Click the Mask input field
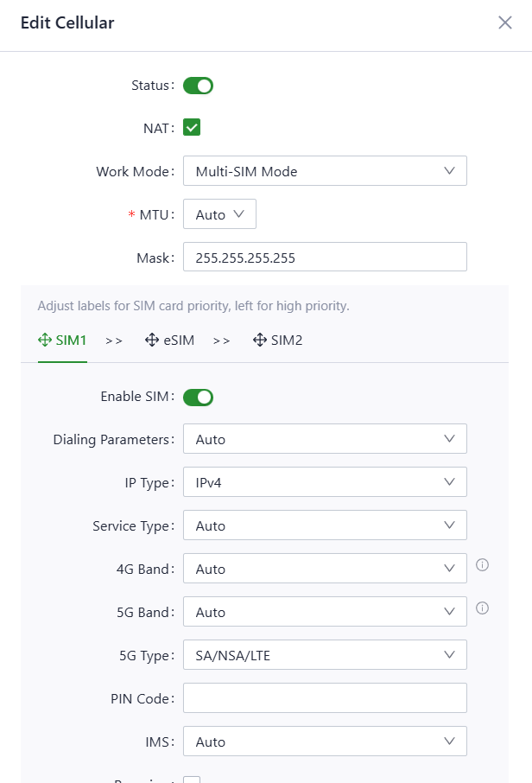The width and height of the screenshot is (532, 783). pyautogui.click(x=325, y=258)
